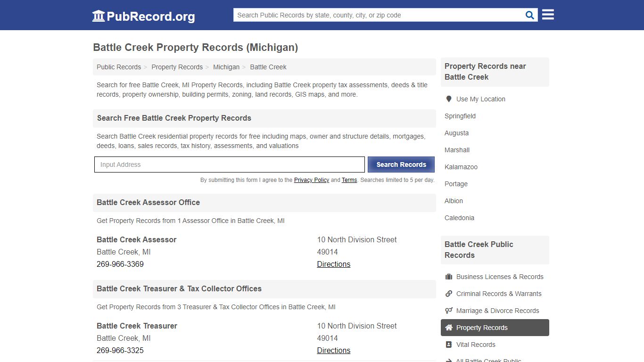Go to Michigan breadcrumb
The height and width of the screenshot is (362, 644).
pyautogui.click(x=226, y=67)
